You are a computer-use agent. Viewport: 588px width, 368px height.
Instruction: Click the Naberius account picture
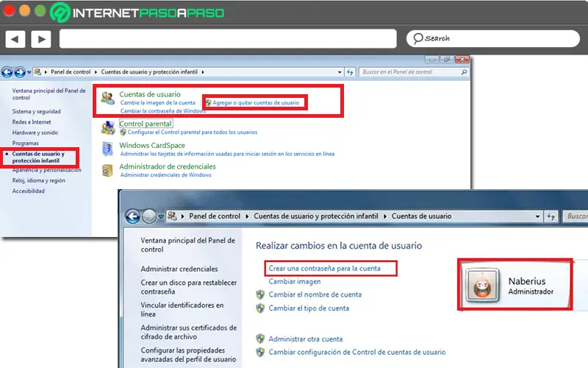point(483,286)
